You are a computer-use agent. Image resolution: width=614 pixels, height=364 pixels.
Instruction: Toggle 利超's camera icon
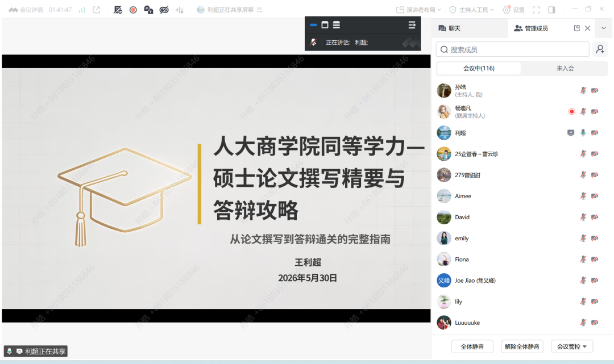point(595,133)
